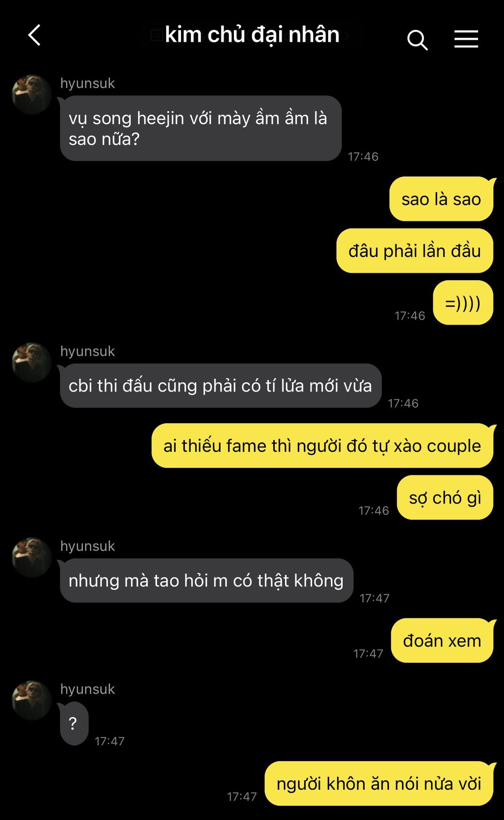Select the sợ chó gì bubble

point(445,498)
